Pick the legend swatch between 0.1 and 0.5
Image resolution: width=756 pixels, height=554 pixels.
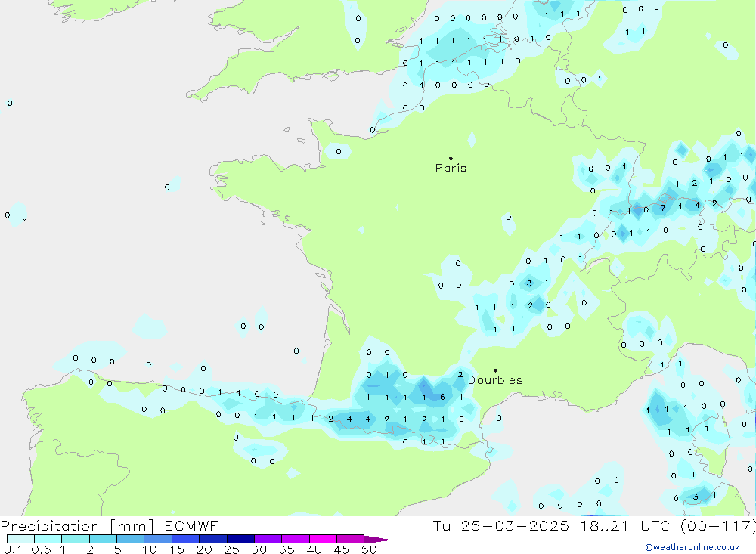tap(20, 539)
